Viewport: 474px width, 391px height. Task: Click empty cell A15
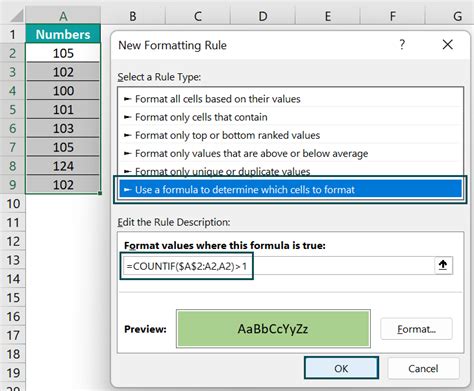pyautogui.click(x=63, y=298)
